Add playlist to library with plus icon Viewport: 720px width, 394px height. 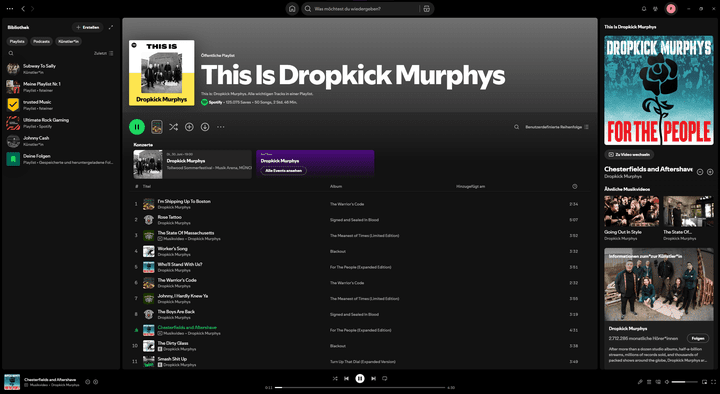coord(189,127)
